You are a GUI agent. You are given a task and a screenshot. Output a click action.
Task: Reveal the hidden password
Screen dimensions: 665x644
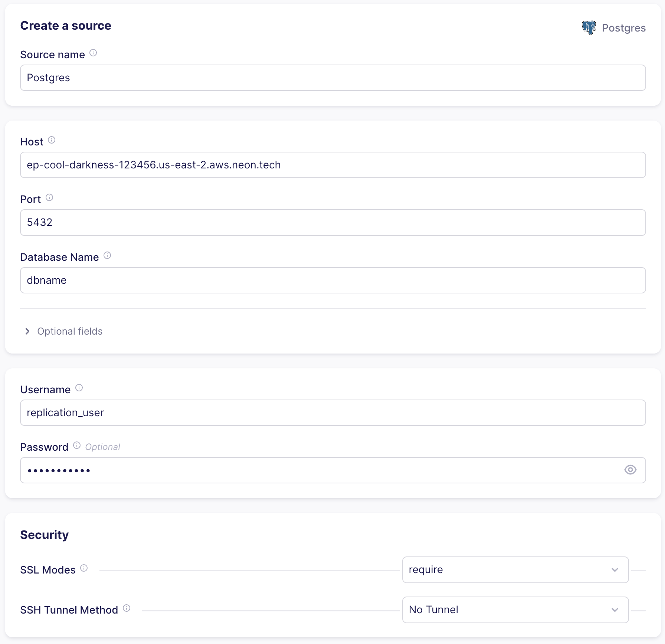[630, 470]
